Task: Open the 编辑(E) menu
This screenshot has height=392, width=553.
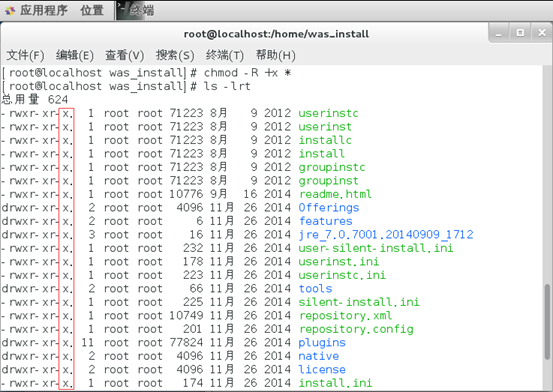Action: pyautogui.click(x=75, y=55)
